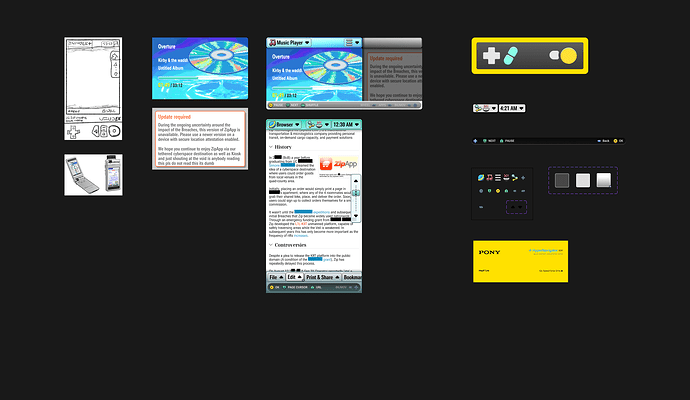Open the flip phone photo thumbnail
Screen dimensions: 690x400
point(93,175)
